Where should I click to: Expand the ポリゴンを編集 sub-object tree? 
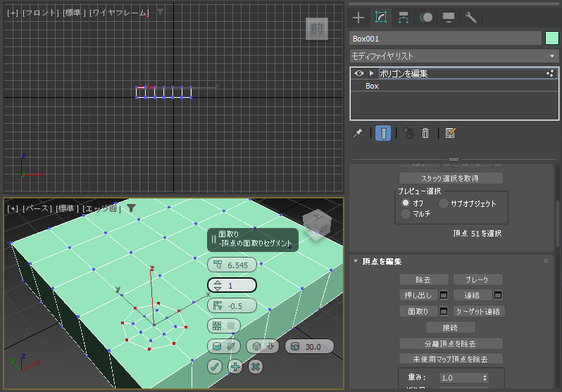coord(372,73)
